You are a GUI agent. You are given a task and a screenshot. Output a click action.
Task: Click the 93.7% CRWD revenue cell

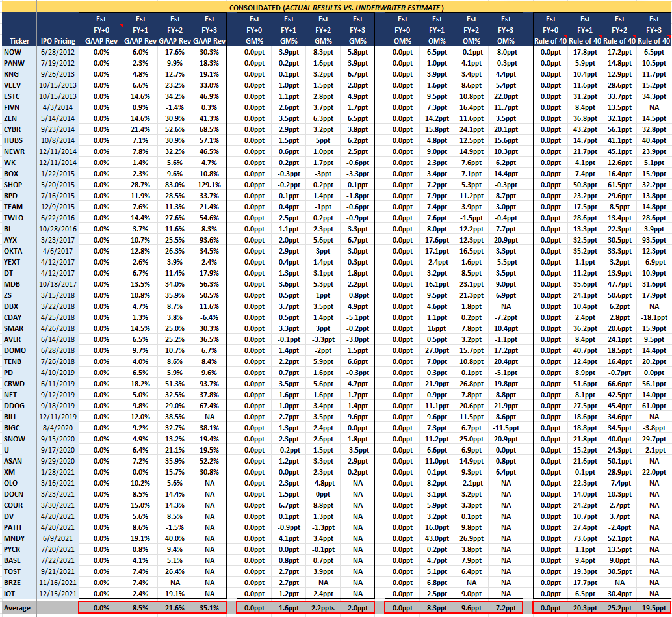coord(209,384)
